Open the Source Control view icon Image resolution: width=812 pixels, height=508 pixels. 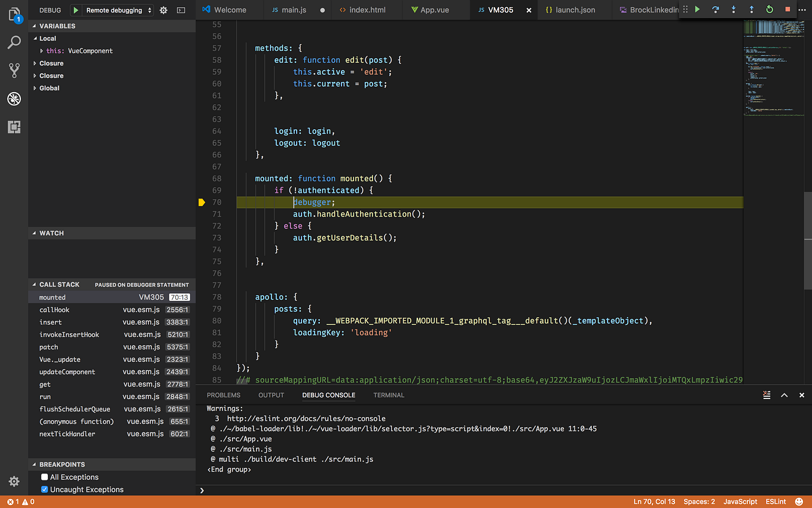point(14,71)
